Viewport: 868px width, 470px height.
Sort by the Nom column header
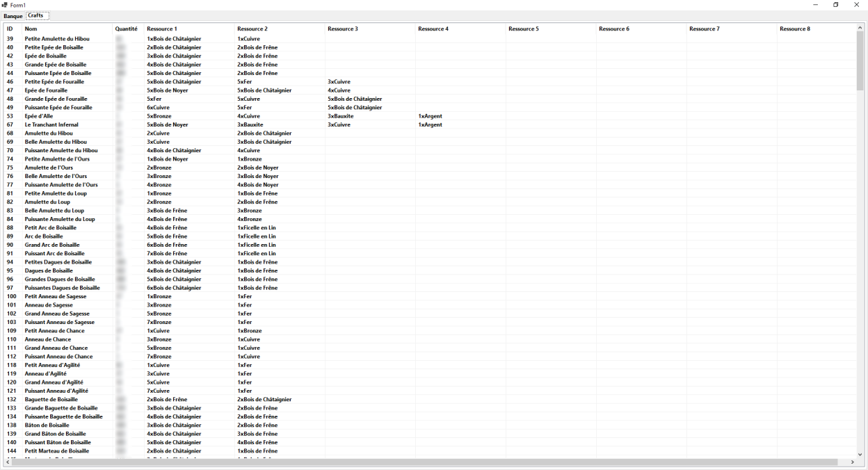[x=67, y=29]
